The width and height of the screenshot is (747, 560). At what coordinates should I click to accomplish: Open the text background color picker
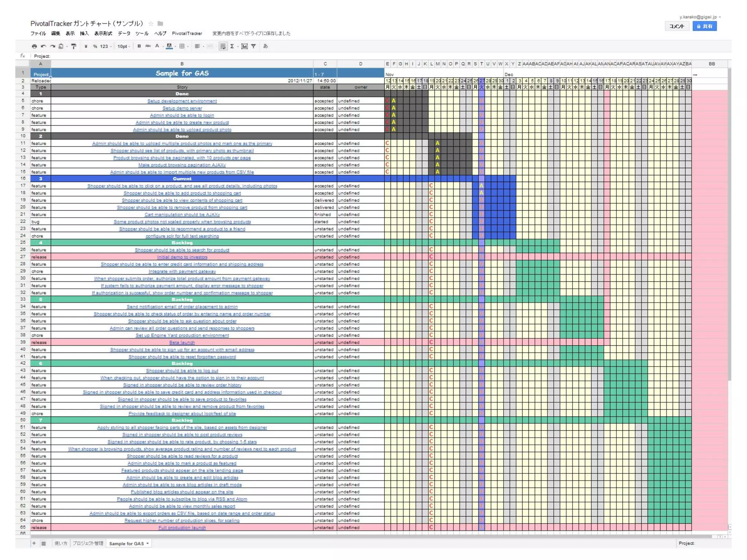point(169,46)
